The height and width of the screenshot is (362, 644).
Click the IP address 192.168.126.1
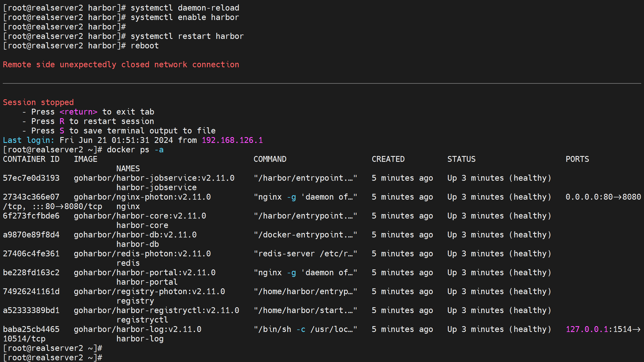[x=232, y=140]
